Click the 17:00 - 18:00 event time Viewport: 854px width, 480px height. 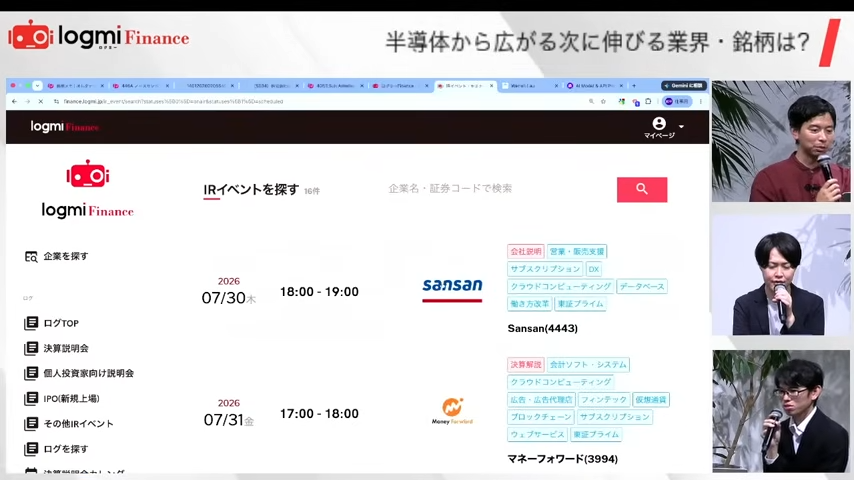point(319,414)
